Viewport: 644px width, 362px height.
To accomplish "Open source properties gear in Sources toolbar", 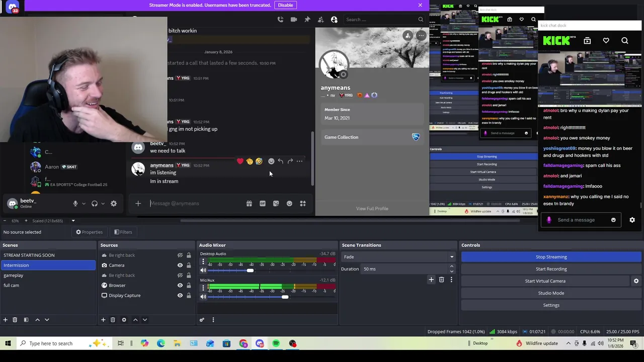I will pos(124,320).
